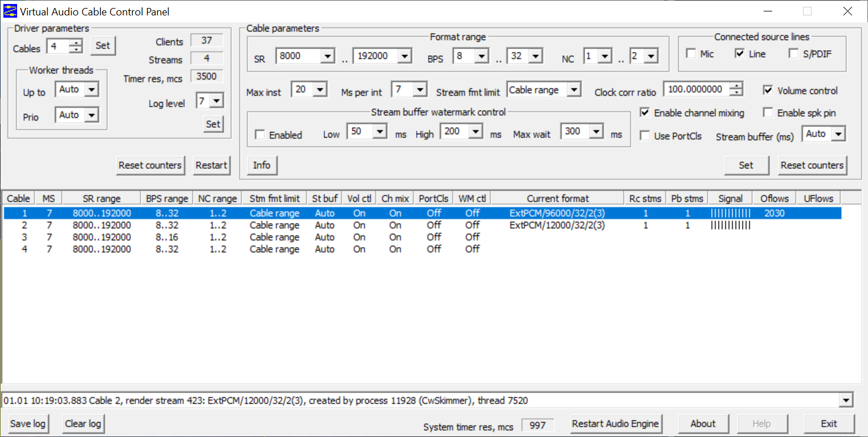868x437 pixels.
Task: Enable stream buffer watermark control checkbox
Action: click(260, 135)
